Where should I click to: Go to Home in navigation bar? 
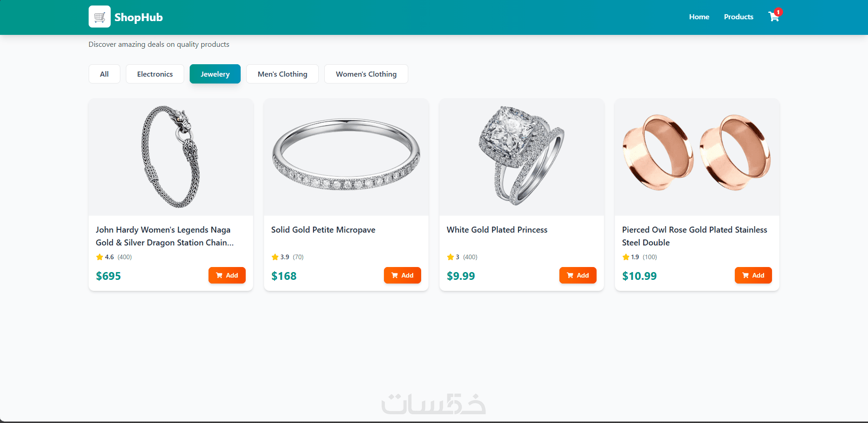(699, 17)
